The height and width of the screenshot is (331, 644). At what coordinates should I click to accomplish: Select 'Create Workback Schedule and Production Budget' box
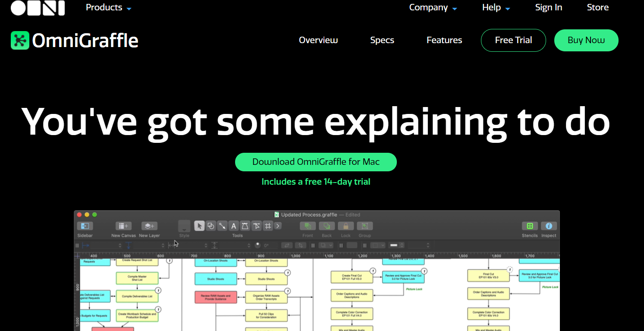[137, 315]
